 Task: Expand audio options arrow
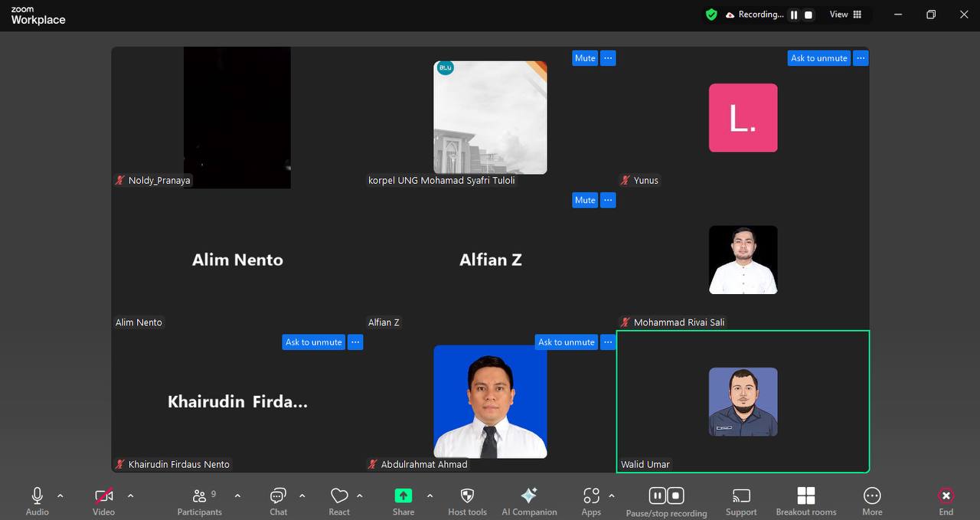(x=60, y=495)
